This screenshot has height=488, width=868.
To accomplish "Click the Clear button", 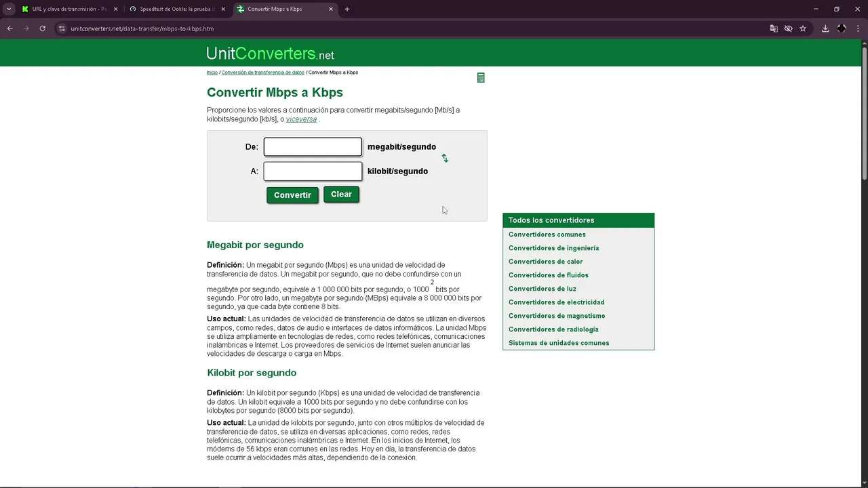I will coord(341,195).
